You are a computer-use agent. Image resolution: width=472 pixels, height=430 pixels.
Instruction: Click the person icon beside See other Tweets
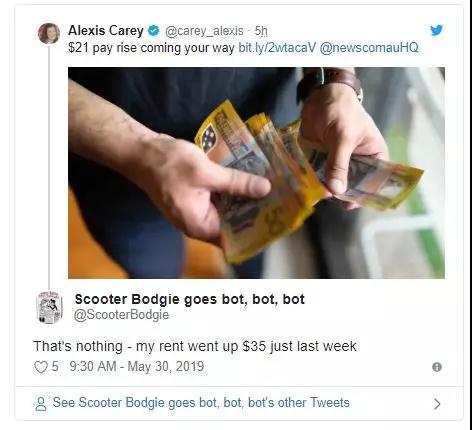(41, 404)
